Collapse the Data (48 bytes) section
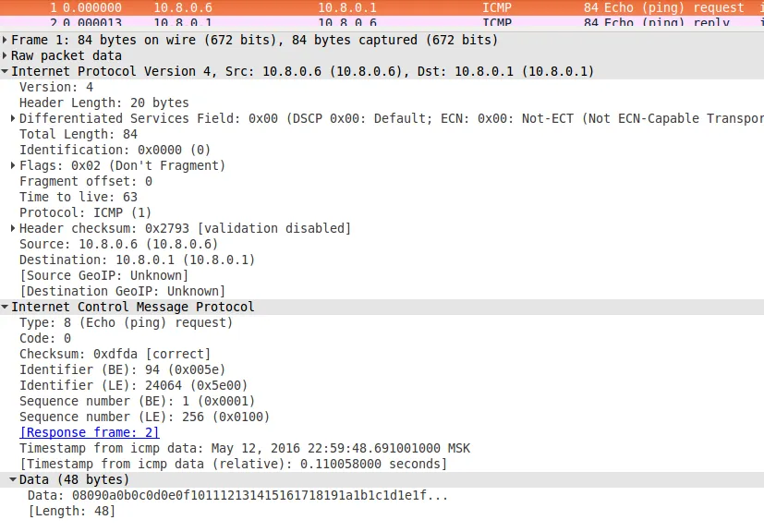 point(14,479)
